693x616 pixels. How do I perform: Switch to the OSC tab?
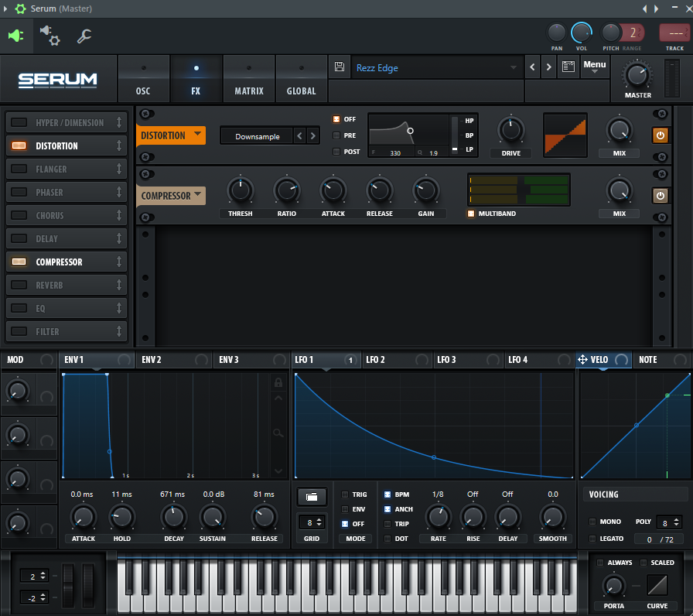tap(143, 79)
